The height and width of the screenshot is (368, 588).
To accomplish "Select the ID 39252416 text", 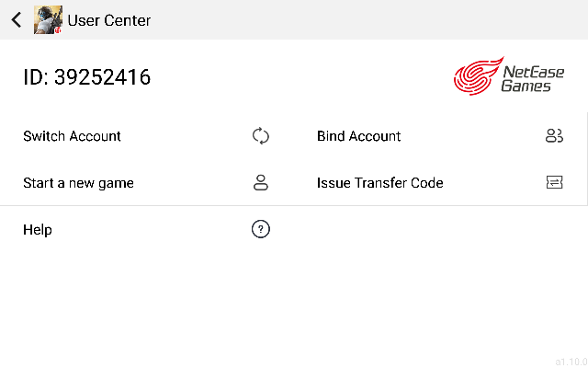I will tap(87, 77).
